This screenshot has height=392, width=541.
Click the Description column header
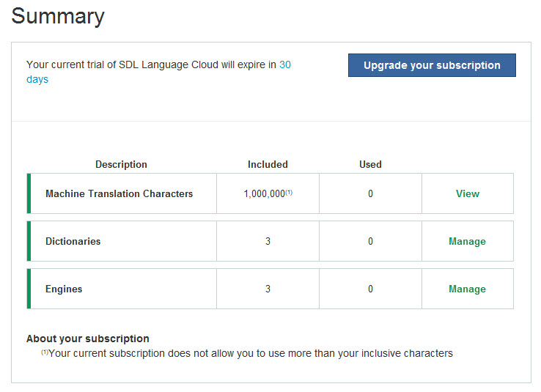click(121, 164)
